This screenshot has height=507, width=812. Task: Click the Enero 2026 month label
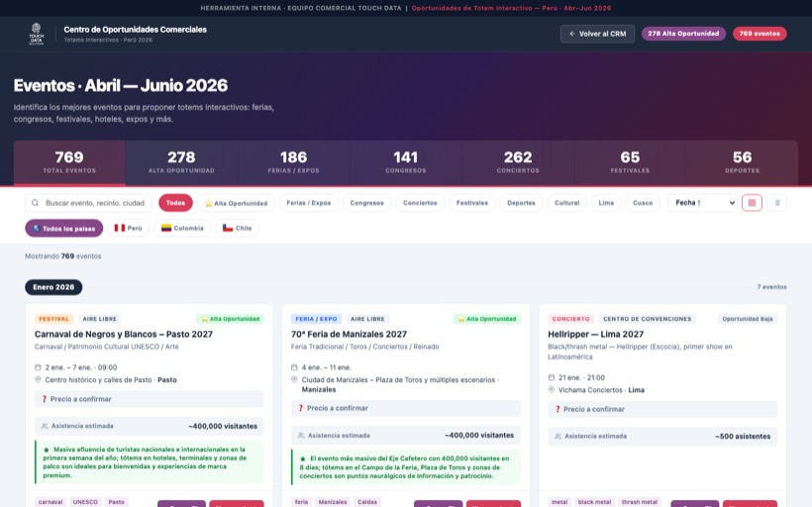click(53, 287)
